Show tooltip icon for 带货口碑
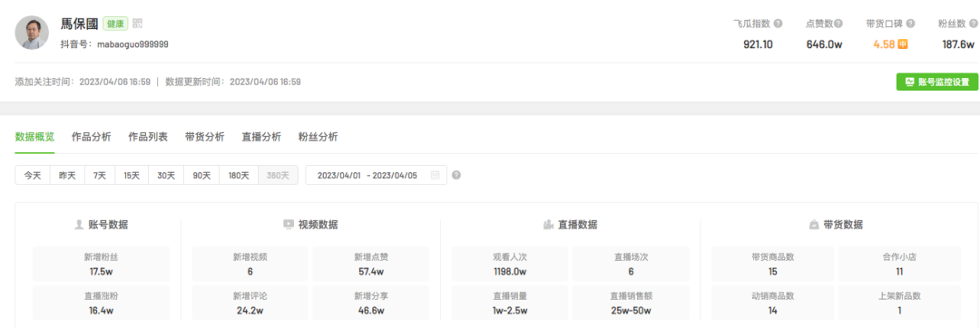The height and width of the screenshot is (328, 980). point(911,24)
